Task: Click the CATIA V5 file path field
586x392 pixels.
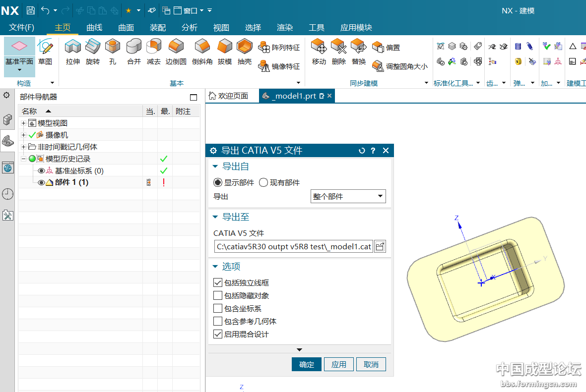Action: [x=293, y=246]
